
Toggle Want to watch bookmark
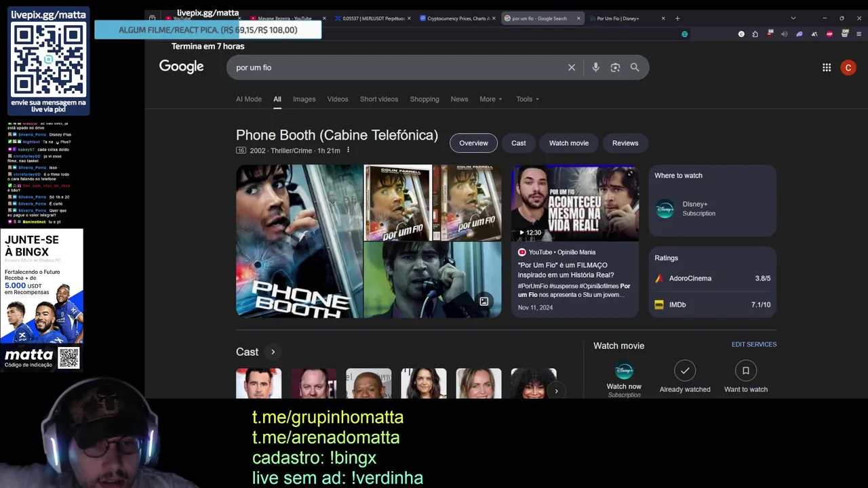click(x=746, y=371)
